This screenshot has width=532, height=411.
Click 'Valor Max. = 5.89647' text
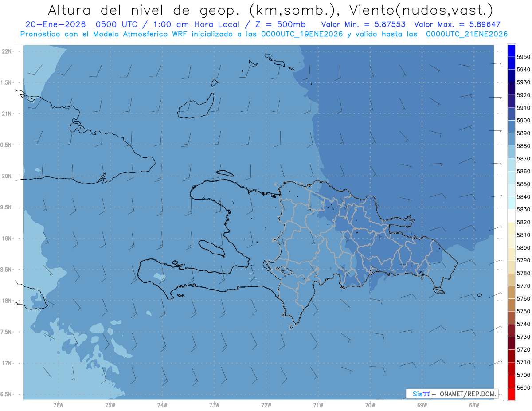[458, 24]
